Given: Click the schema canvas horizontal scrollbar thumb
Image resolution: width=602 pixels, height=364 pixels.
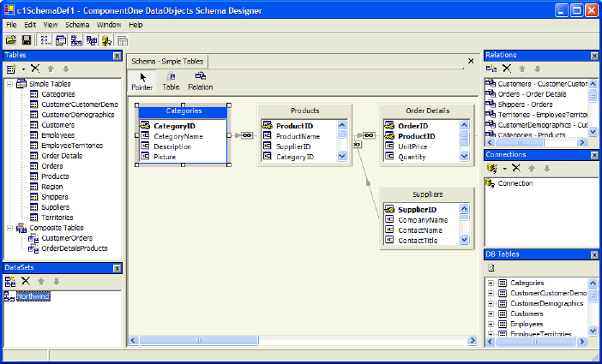Looking at the screenshot, I should 199,340.
